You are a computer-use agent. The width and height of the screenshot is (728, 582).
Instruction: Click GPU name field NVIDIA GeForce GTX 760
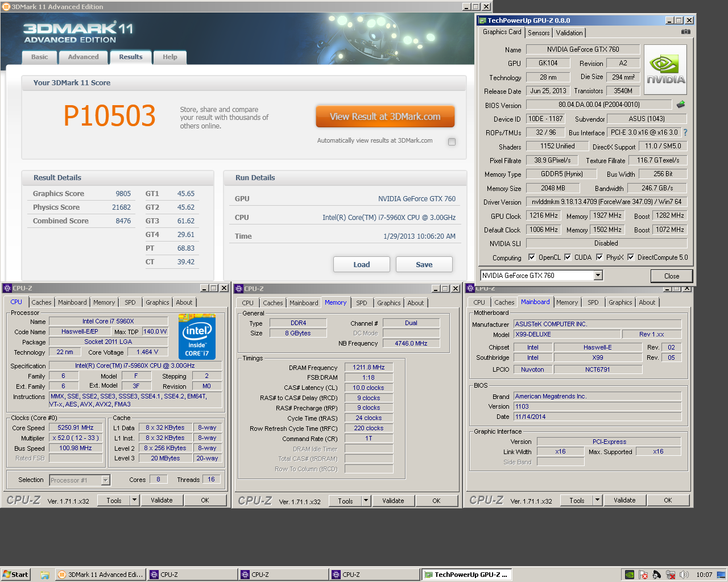coord(583,49)
